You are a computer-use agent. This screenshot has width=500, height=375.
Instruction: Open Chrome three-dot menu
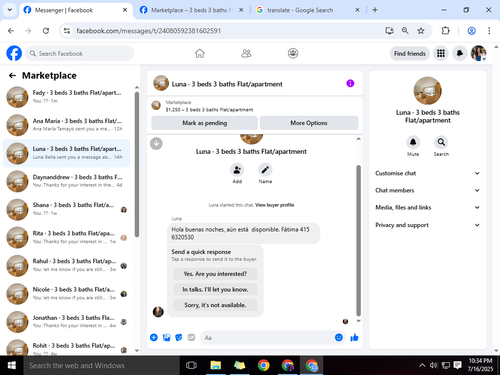click(489, 31)
